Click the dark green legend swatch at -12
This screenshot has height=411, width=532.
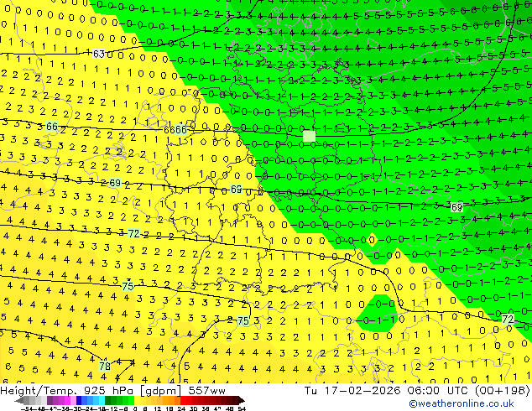tap(108, 401)
